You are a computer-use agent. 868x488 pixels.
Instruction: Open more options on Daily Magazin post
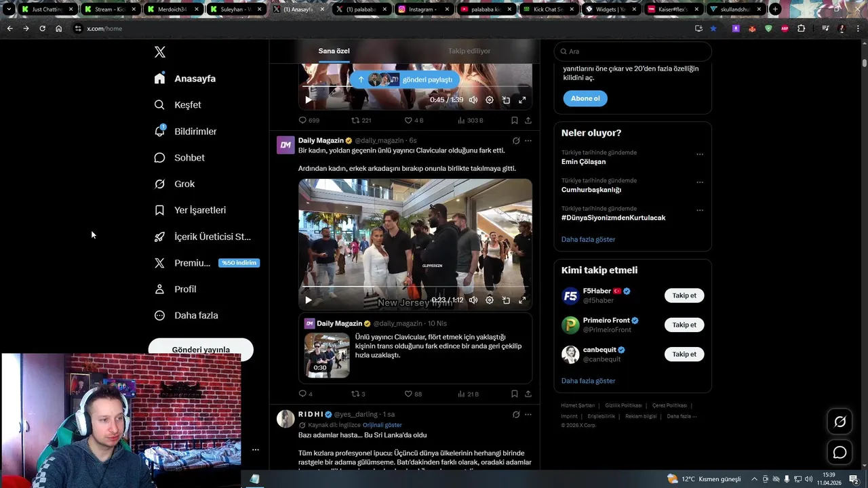pyautogui.click(x=528, y=141)
